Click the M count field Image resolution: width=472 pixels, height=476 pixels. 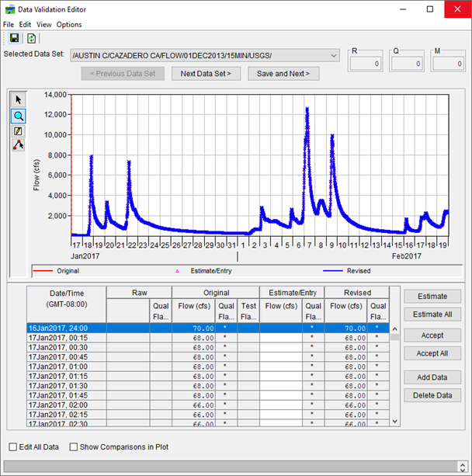448,64
